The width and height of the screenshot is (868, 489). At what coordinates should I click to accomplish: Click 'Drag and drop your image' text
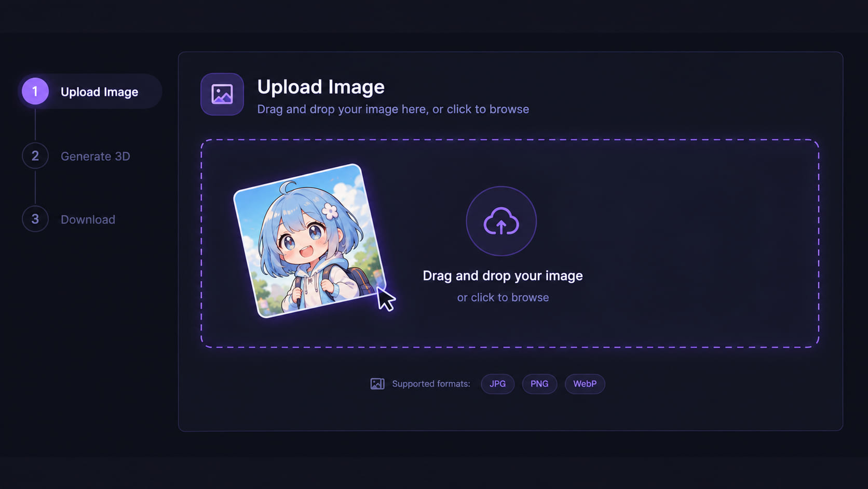(x=503, y=276)
